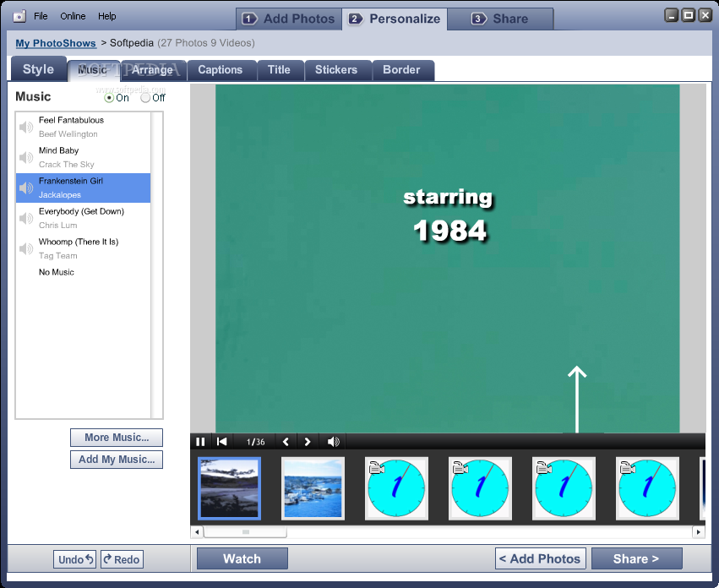
Task: Undo the last change
Action: [74, 559]
